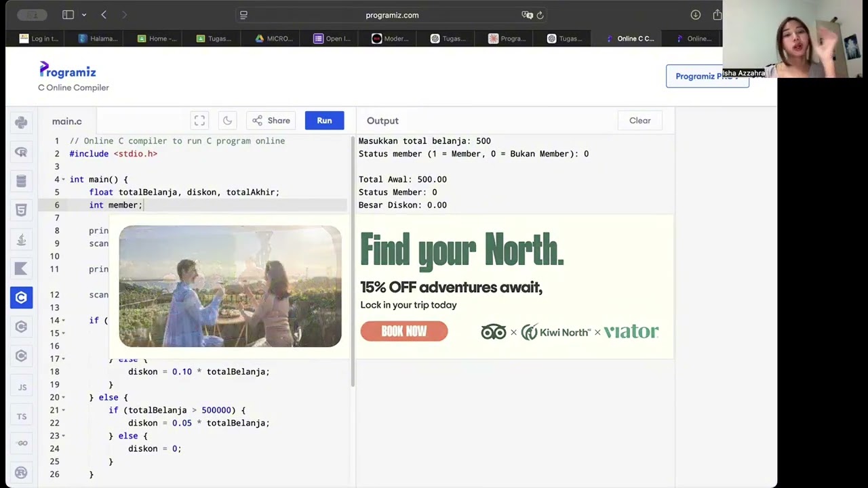This screenshot has height=488, width=868.
Task: Open Safari tab group dropdown arrow
Action: [x=83, y=15]
